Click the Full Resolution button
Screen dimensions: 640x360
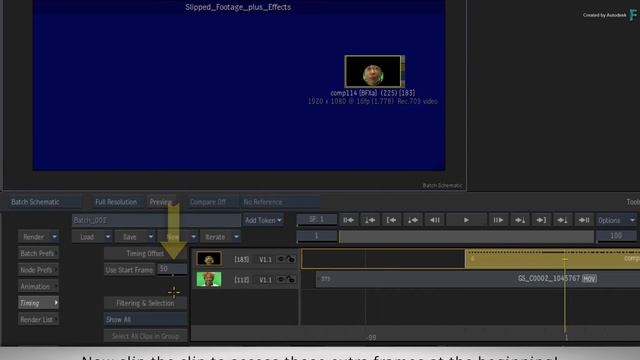[116, 202]
